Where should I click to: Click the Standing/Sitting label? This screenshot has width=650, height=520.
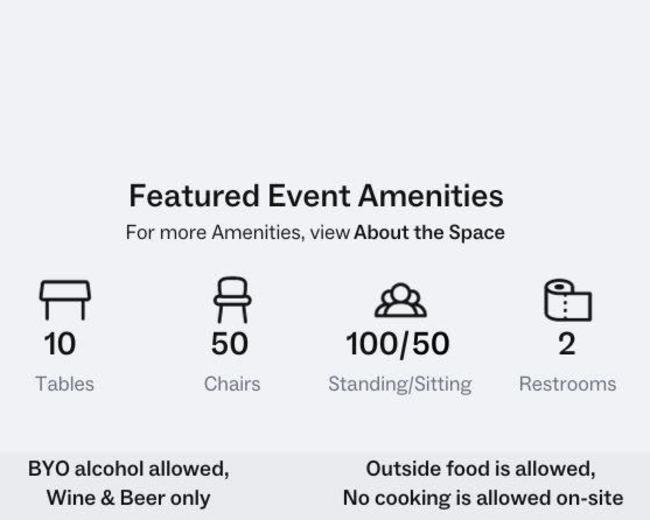(x=400, y=384)
